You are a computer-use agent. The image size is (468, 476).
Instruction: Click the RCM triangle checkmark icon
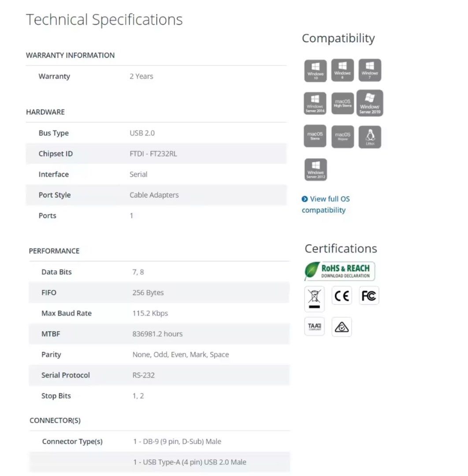(342, 327)
